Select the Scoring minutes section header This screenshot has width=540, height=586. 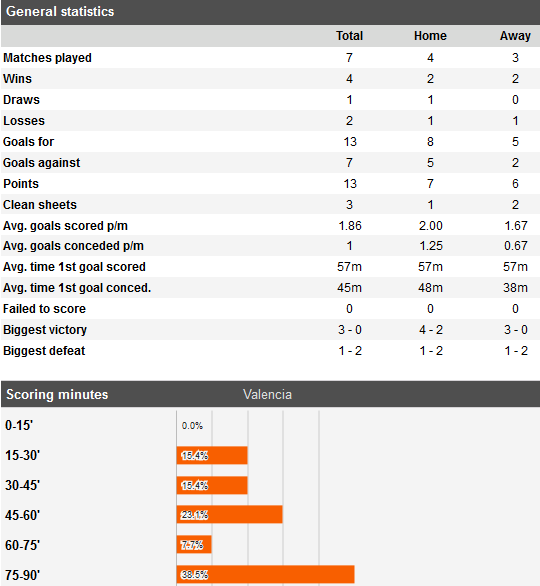(x=57, y=395)
